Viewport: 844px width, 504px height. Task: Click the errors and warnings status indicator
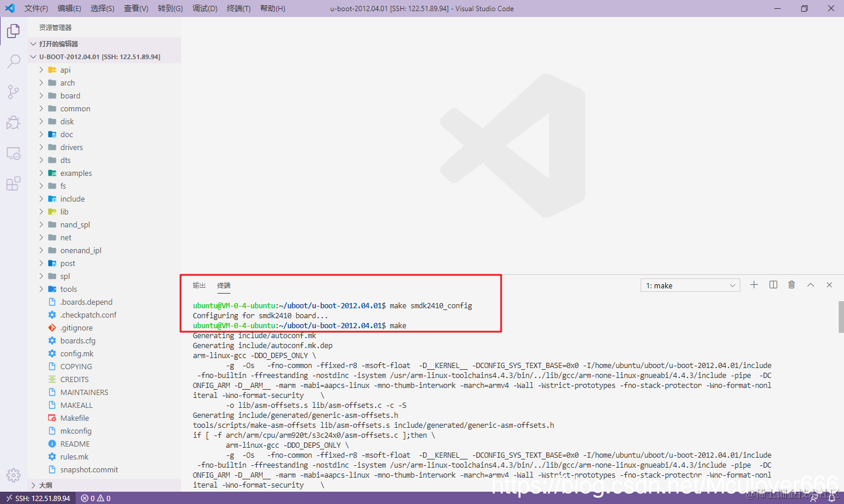coord(96,498)
